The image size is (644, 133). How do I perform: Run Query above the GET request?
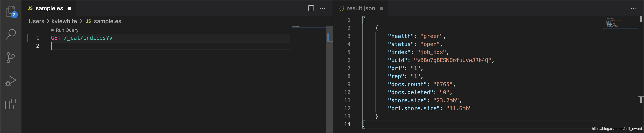tap(65, 30)
